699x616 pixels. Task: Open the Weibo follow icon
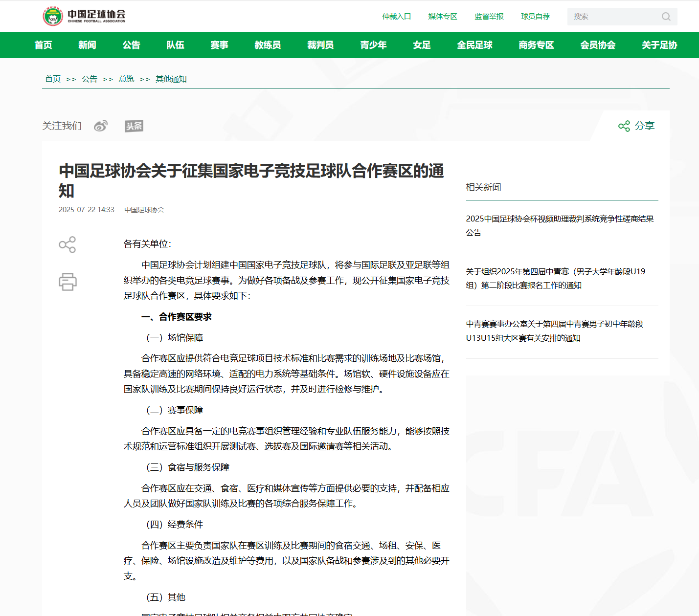point(101,126)
